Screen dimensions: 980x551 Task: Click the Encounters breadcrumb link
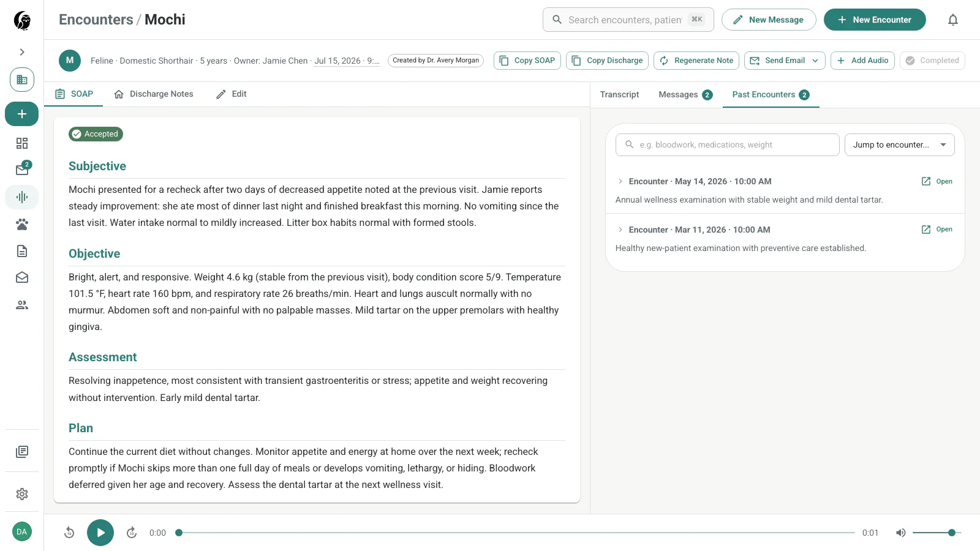click(96, 20)
